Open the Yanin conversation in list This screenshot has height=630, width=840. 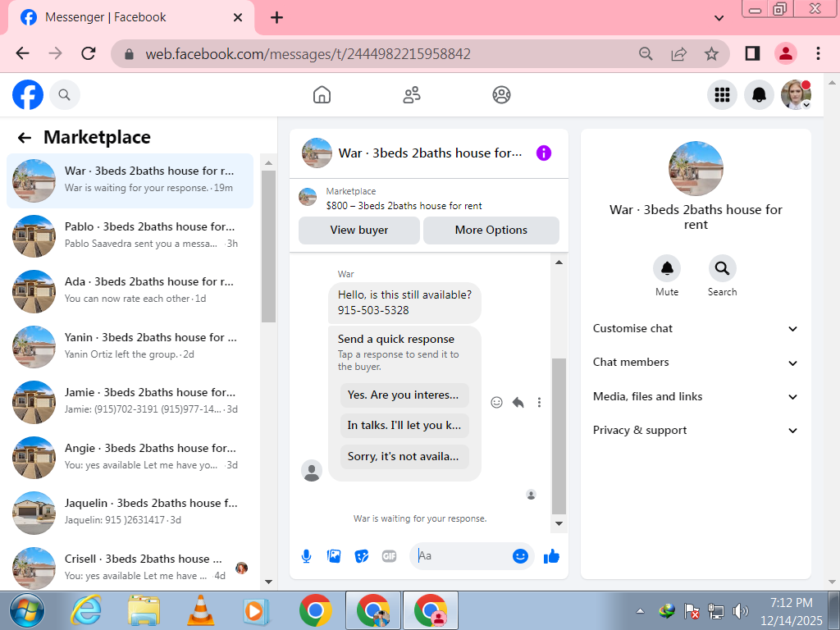click(130, 347)
